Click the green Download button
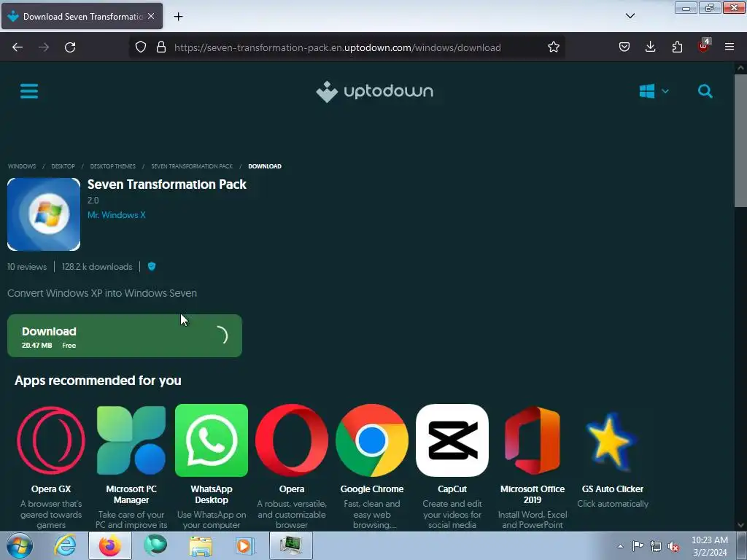 click(x=124, y=335)
